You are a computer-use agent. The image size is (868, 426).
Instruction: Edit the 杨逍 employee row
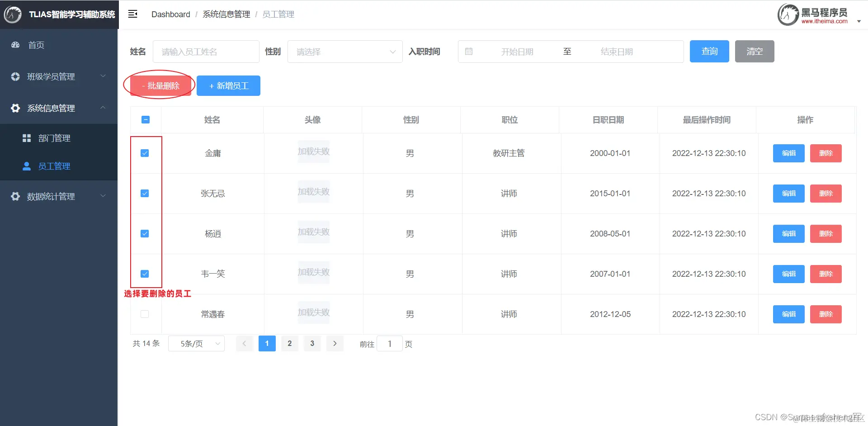point(789,234)
